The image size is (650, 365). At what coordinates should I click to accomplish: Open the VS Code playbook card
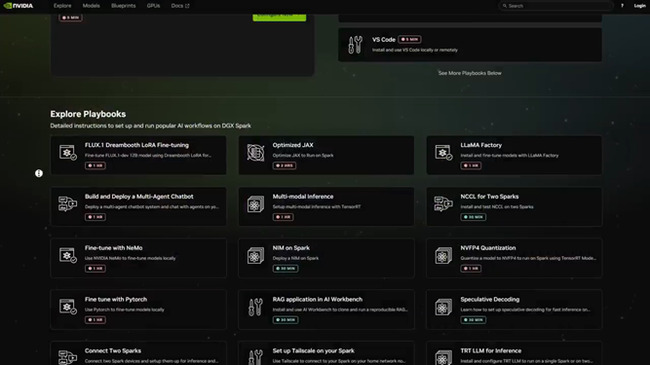pyautogui.click(x=470, y=45)
